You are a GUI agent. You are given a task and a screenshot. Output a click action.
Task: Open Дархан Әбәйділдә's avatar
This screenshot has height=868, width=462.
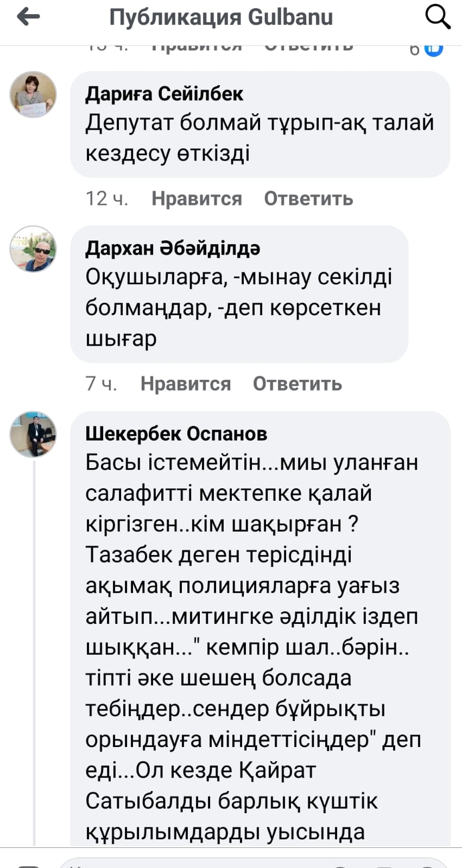coord(33,249)
